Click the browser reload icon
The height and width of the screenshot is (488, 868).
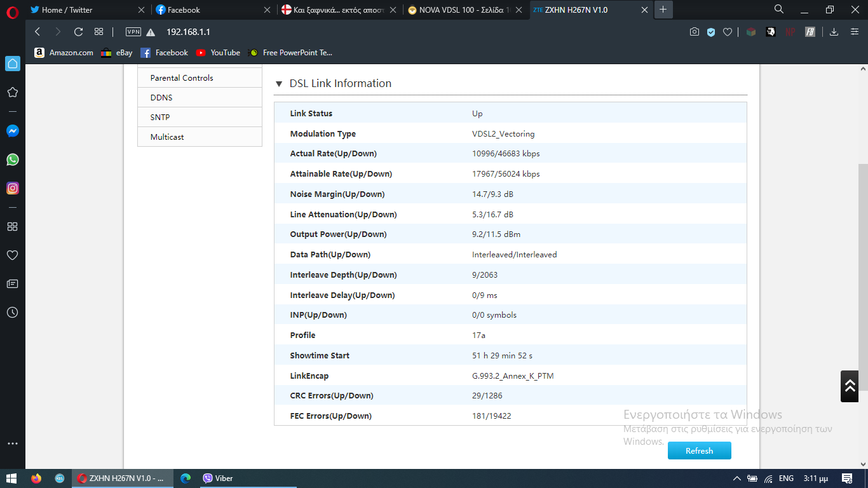click(78, 32)
